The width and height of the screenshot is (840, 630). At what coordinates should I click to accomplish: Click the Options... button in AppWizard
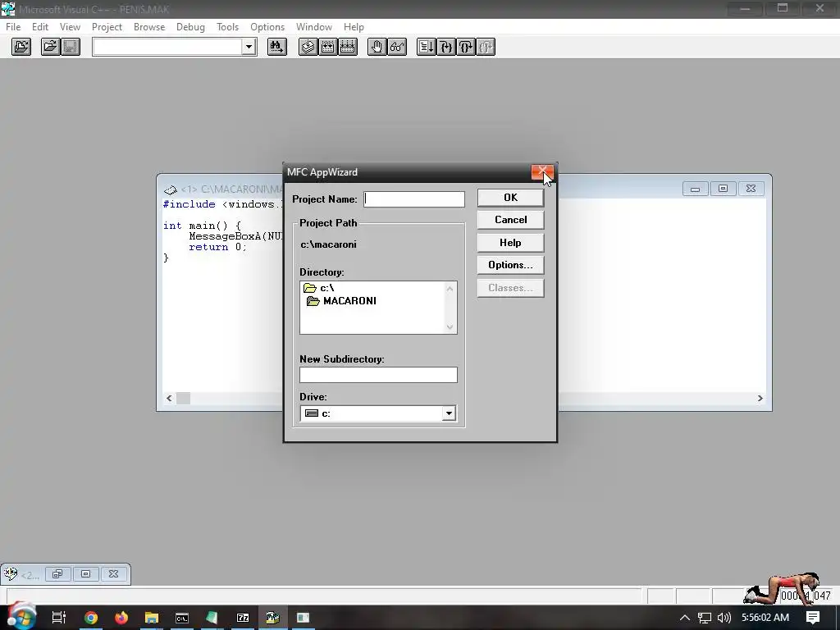pos(510,265)
